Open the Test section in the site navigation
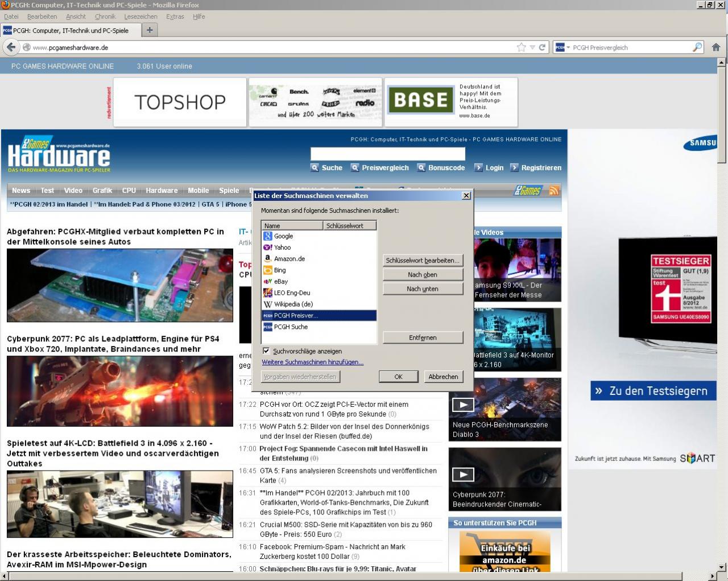728x581 pixels. point(47,191)
